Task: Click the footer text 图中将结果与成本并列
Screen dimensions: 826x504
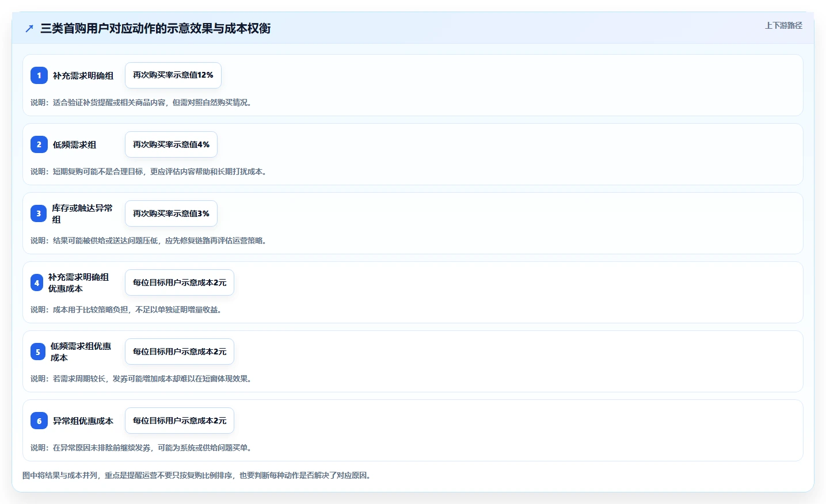Action: click(197, 475)
